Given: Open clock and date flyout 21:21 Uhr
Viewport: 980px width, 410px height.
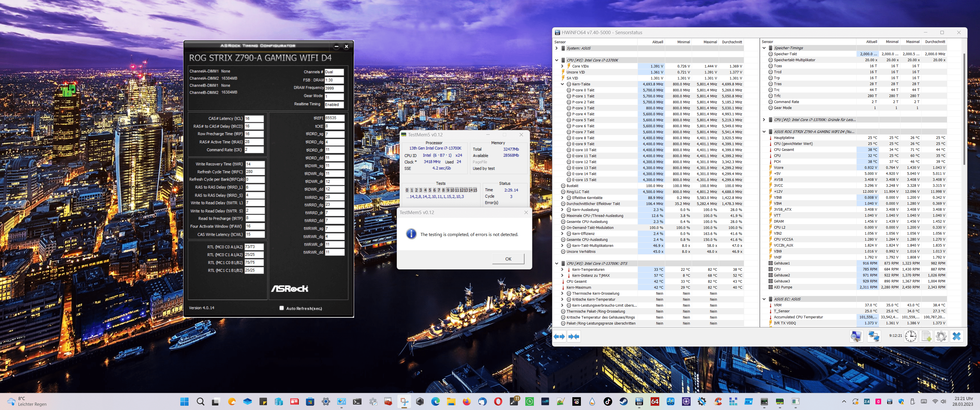Looking at the screenshot, I should 963,401.
